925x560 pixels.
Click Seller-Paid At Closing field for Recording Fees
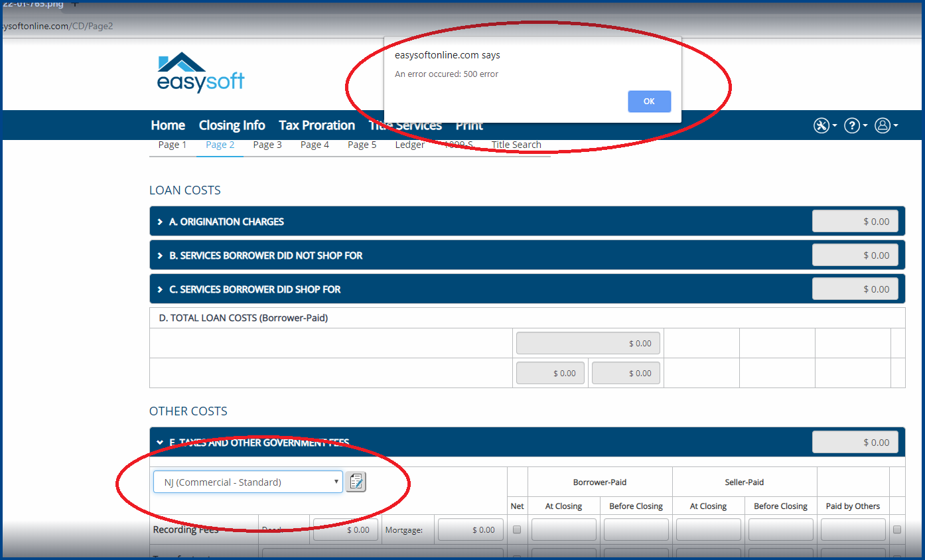709,529
